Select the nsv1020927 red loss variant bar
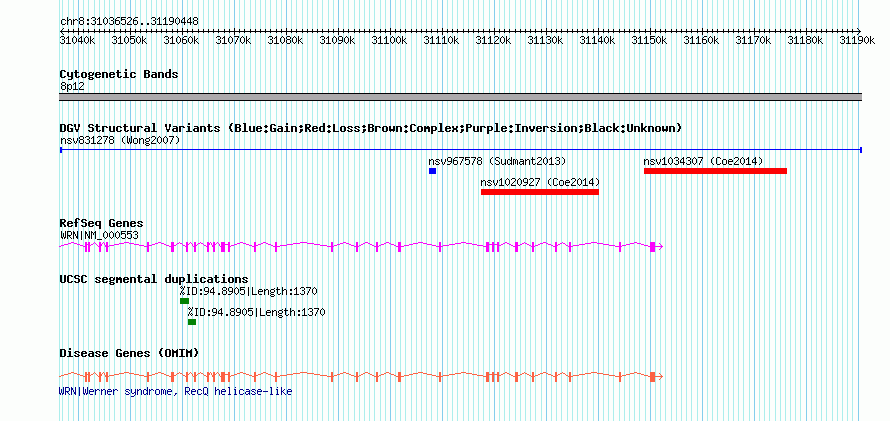 click(x=540, y=192)
